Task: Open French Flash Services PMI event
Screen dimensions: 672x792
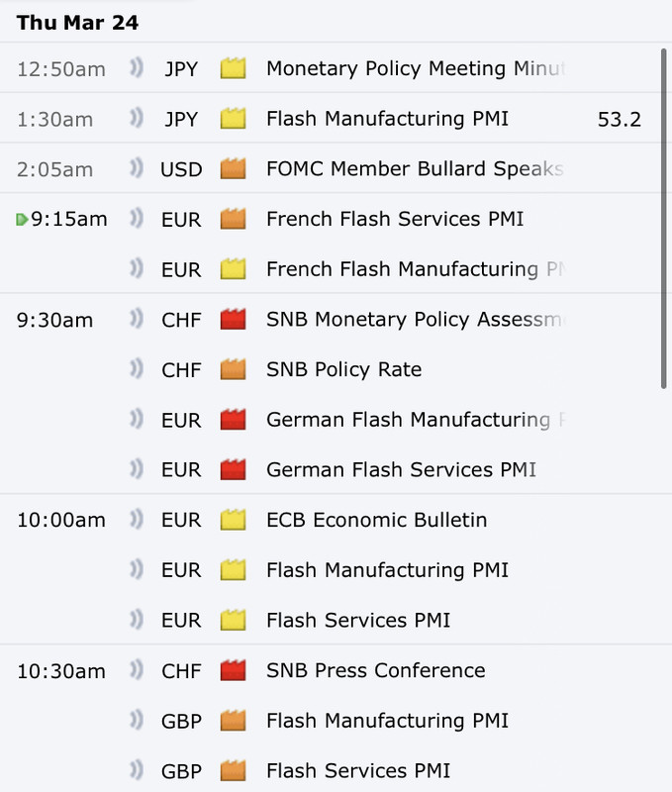Action: tap(395, 219)
